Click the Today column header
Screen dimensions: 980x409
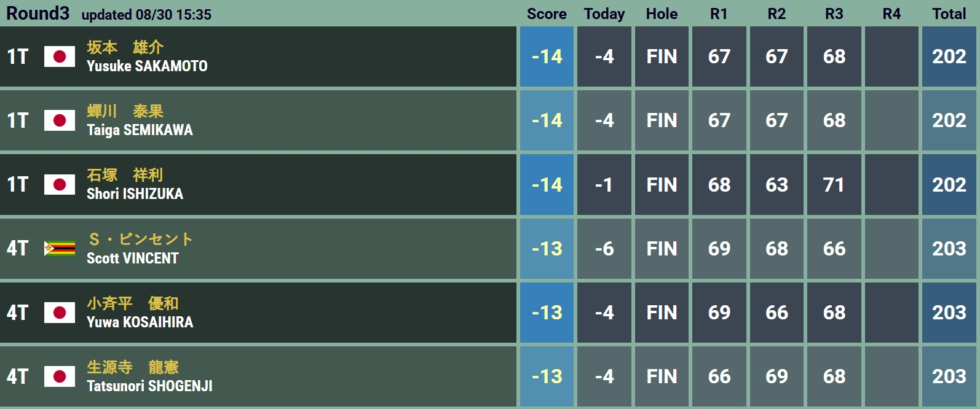pyautogui.click(x=604, y=14)
